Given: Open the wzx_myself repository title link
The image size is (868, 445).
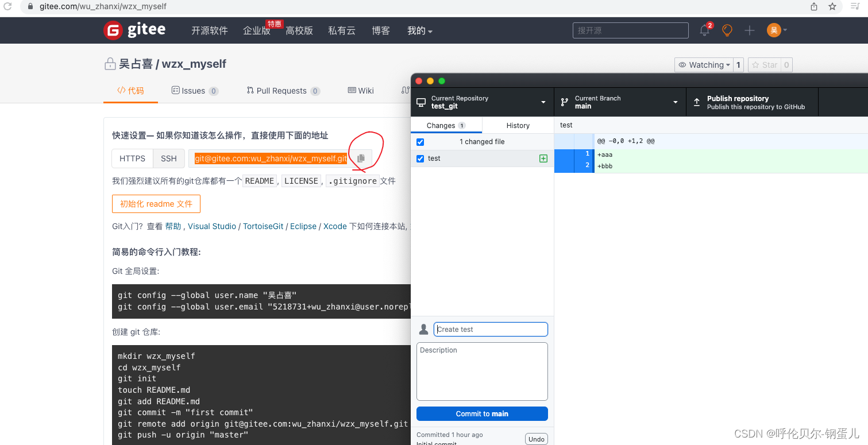Looking at the screenshot, I should click(x=194, y=64).
